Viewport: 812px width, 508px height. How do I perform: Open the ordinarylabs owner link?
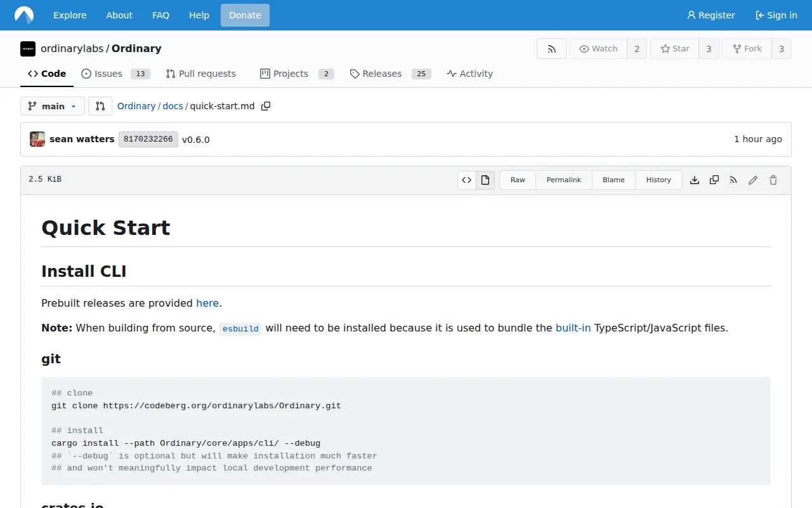[72, 49]
